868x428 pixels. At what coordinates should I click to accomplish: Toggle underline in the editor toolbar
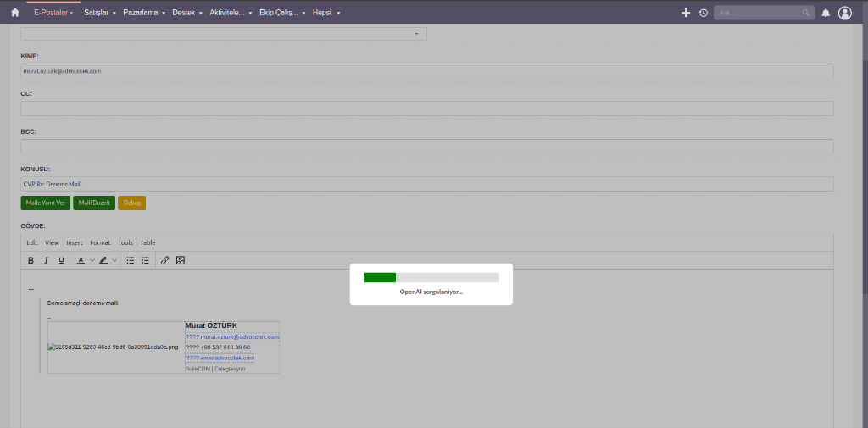tap(61, 260)
